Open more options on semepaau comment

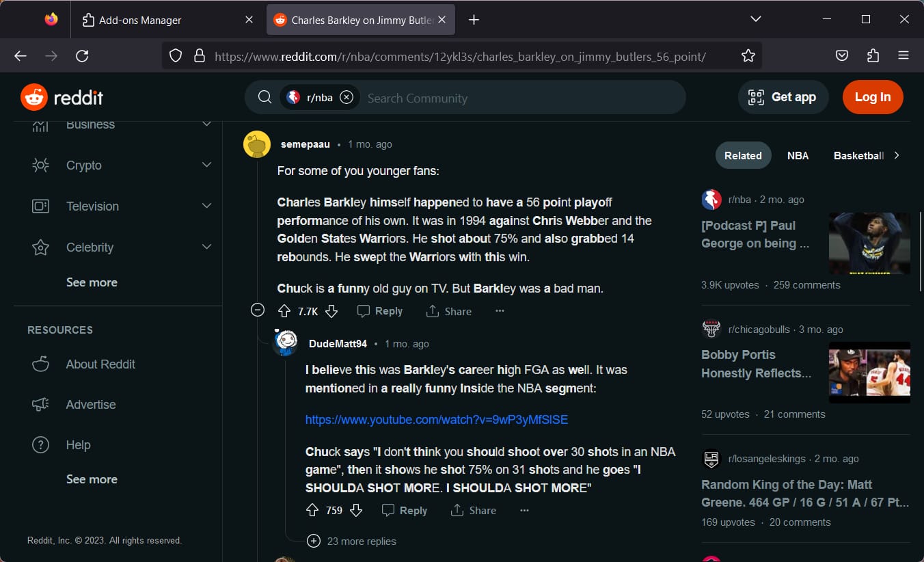(x=500, y=311)
